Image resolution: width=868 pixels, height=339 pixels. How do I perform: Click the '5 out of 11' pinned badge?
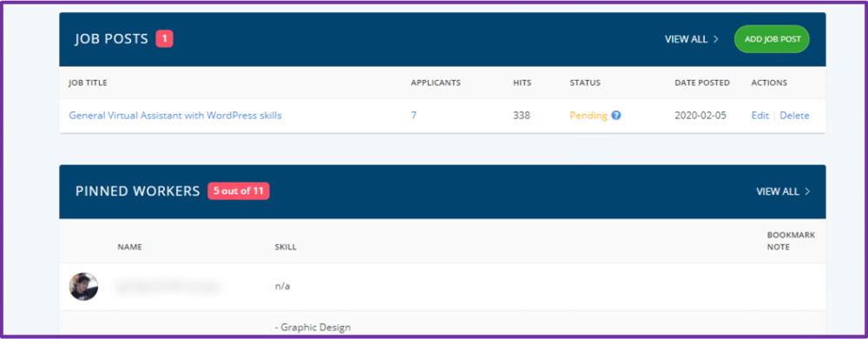tap(239, 191)
